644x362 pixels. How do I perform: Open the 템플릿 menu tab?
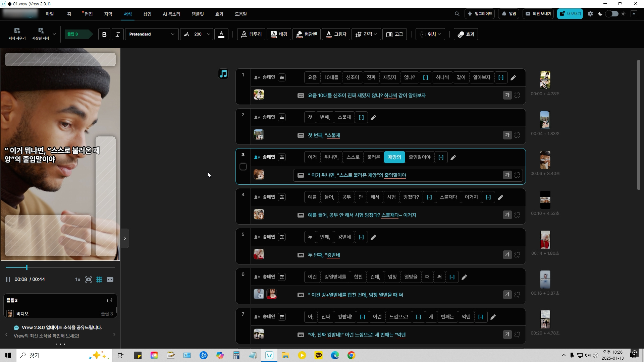(x=198, y=14)
